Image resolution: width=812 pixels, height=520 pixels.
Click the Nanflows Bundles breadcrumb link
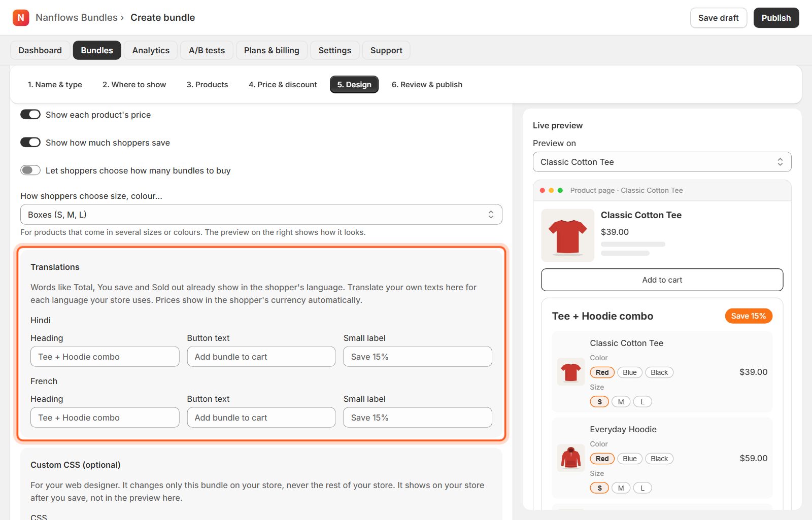click(77, 18)
